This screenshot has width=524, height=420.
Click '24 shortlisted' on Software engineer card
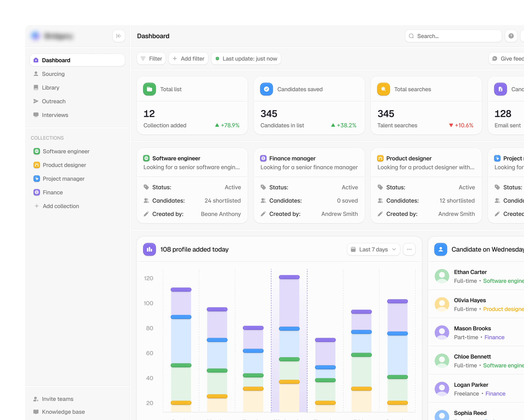[x=223, y=201]
